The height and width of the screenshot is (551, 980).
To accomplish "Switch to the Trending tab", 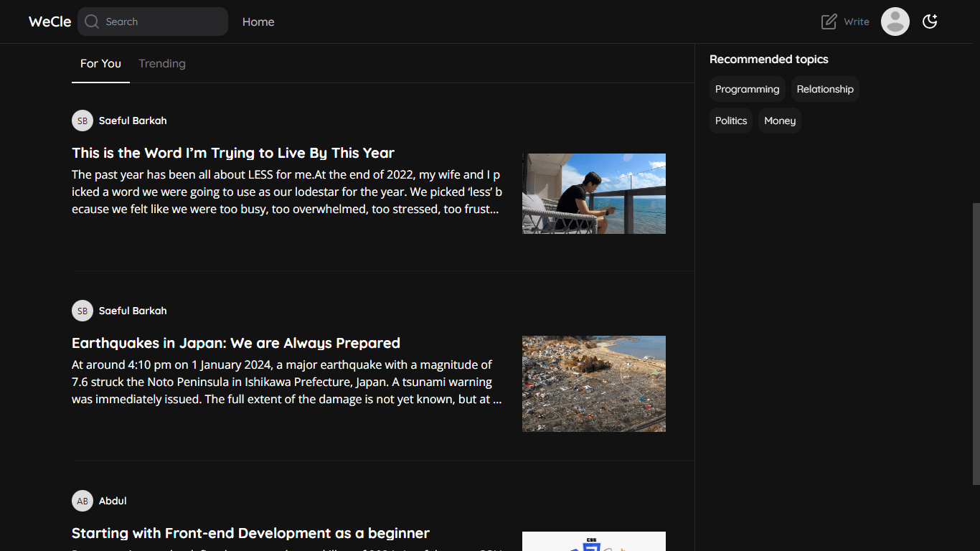I will click(162, 63).
